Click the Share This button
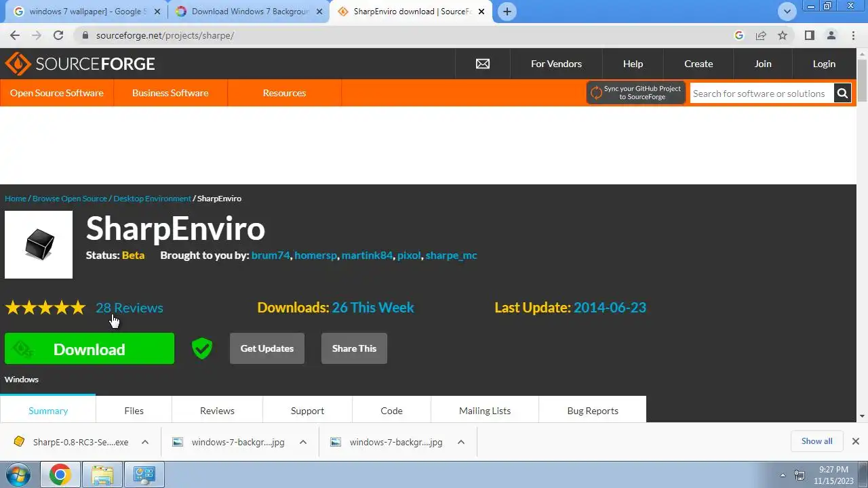 pyautogui.click(x=354, y=348)
